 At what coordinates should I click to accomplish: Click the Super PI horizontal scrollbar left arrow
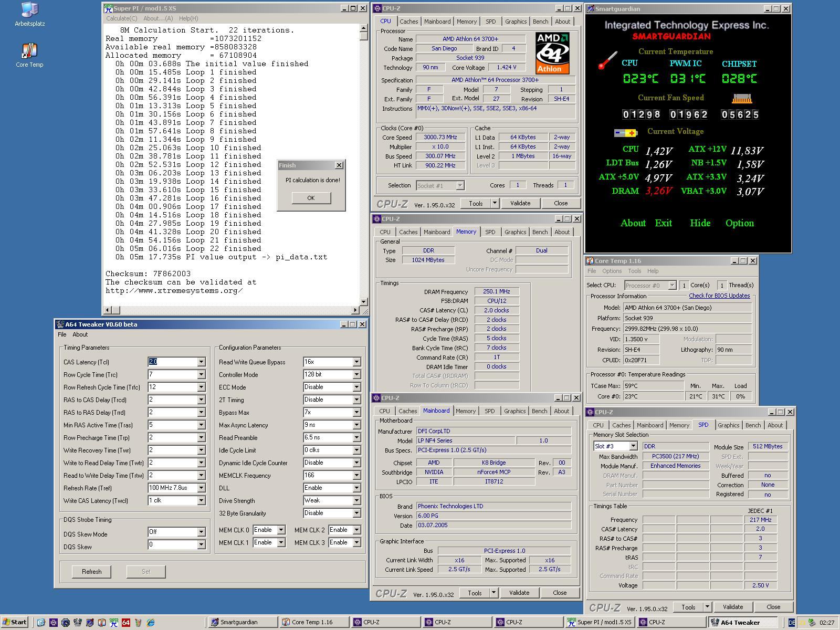click(108, 310)
